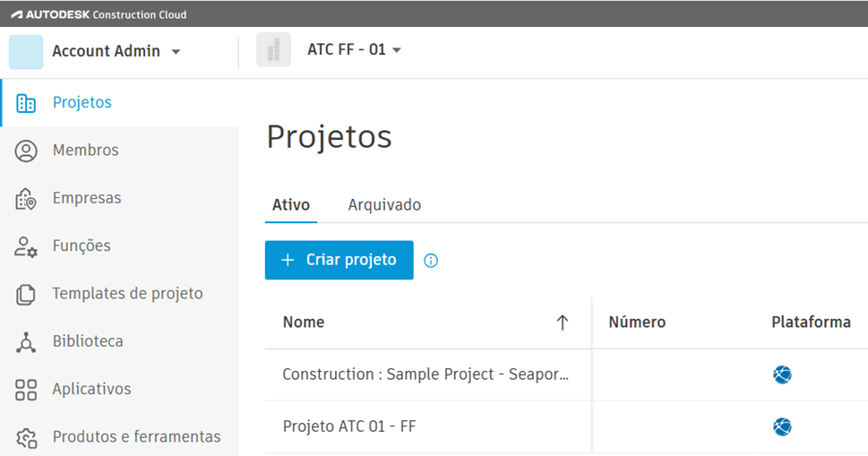Click the Biblioteca nodes icon

[x=26, y=341]
